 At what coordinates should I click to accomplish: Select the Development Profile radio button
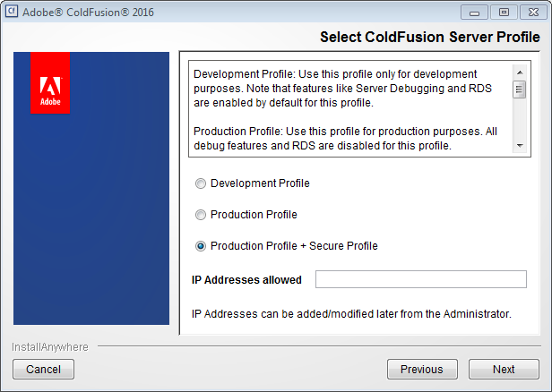(x=200, y=183)
